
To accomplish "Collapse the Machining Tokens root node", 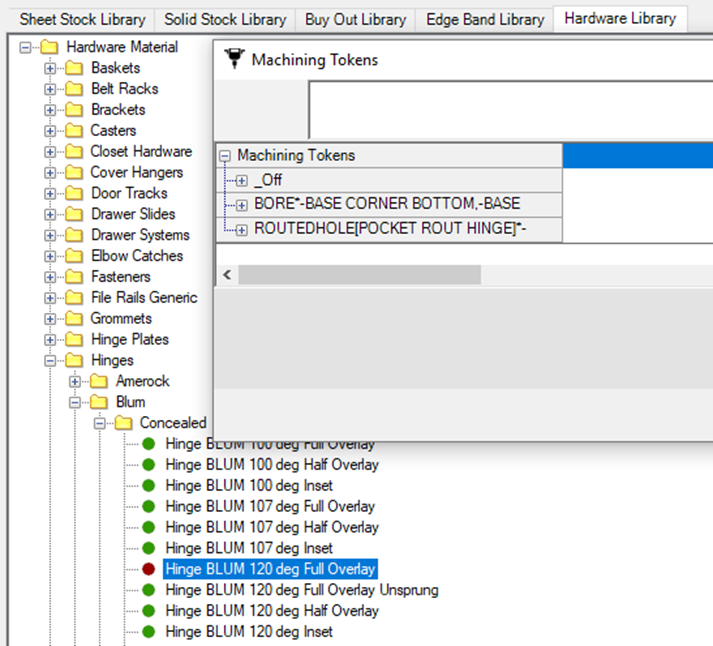I will click(x=225, y=156).
